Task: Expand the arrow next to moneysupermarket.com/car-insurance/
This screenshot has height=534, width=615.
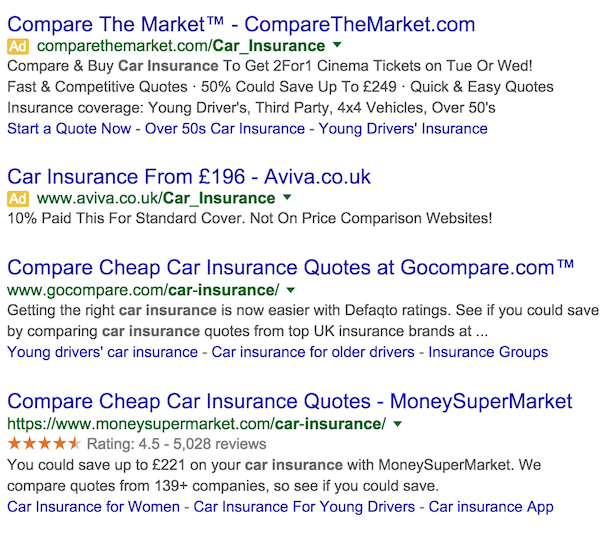Action: 397,424
